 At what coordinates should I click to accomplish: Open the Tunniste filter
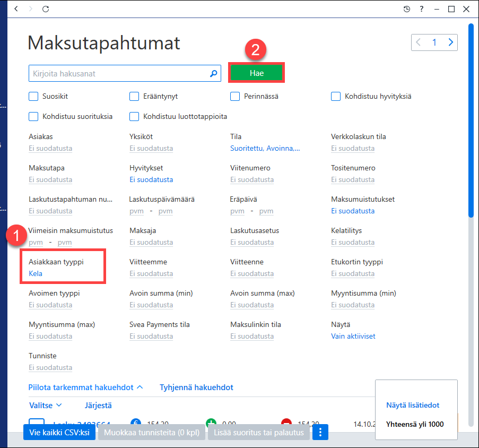pyautogui.click(x=50, y=367)
